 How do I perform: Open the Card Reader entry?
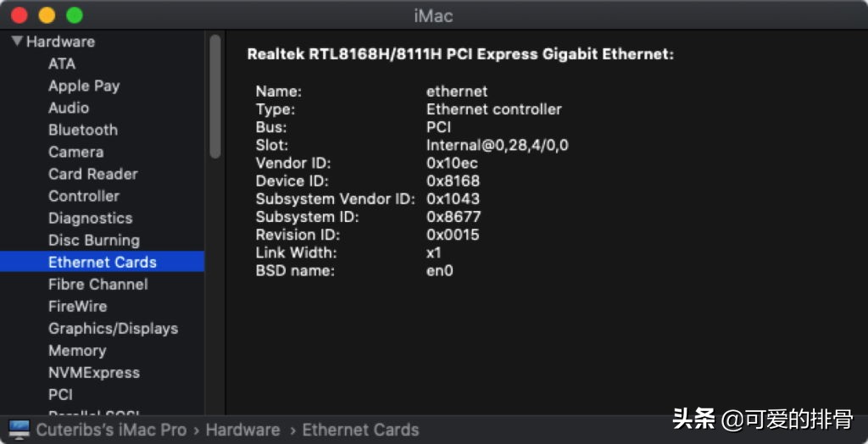point(92,174)
